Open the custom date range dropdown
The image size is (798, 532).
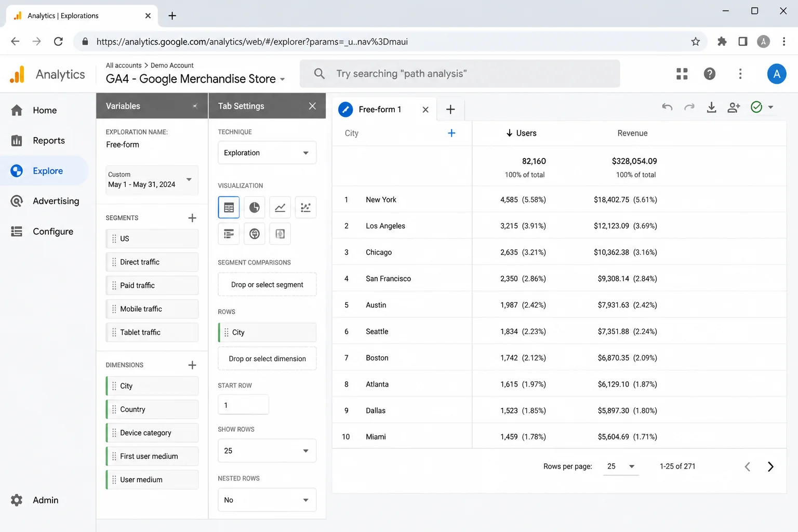click(x=152, y=180)
